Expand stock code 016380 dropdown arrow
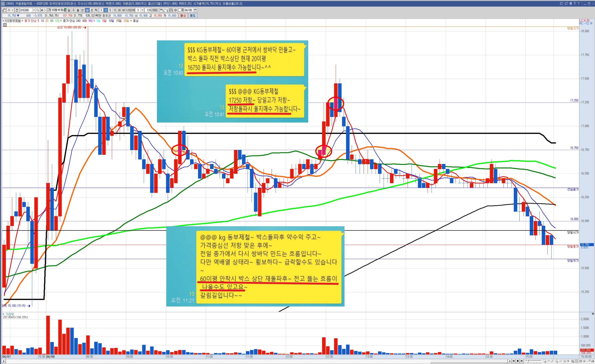The width and height of the screenshot is (595, 364). click(x=34, y=10)
